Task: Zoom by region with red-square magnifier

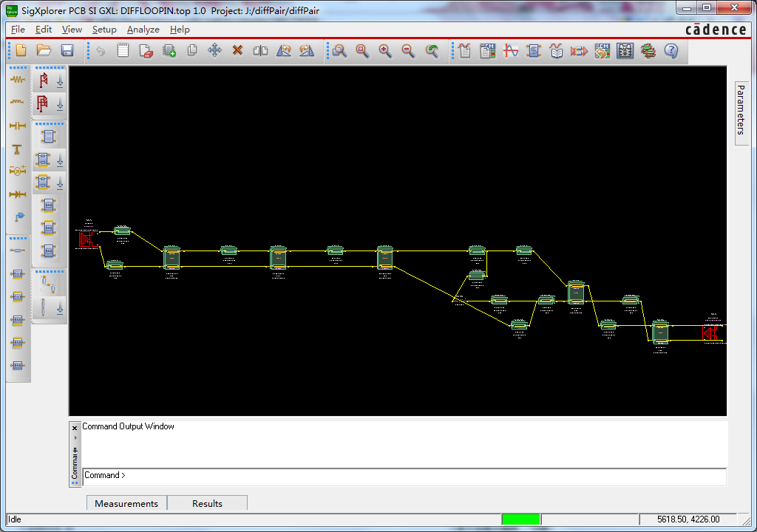Action: tap(362, 51)
